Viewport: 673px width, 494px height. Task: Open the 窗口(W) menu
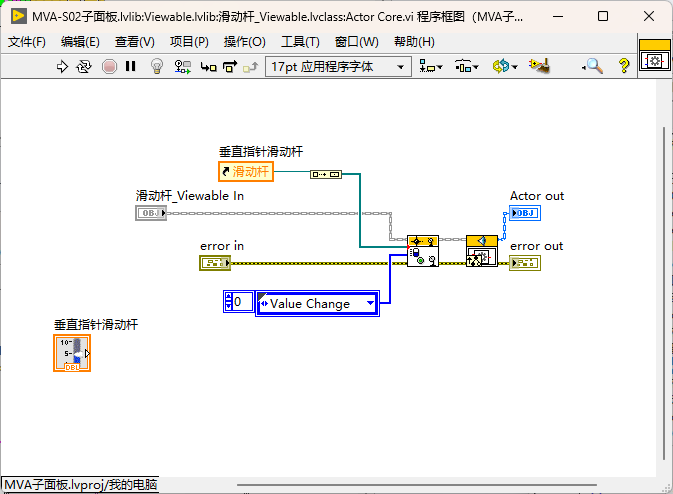(x=357, y=42)
